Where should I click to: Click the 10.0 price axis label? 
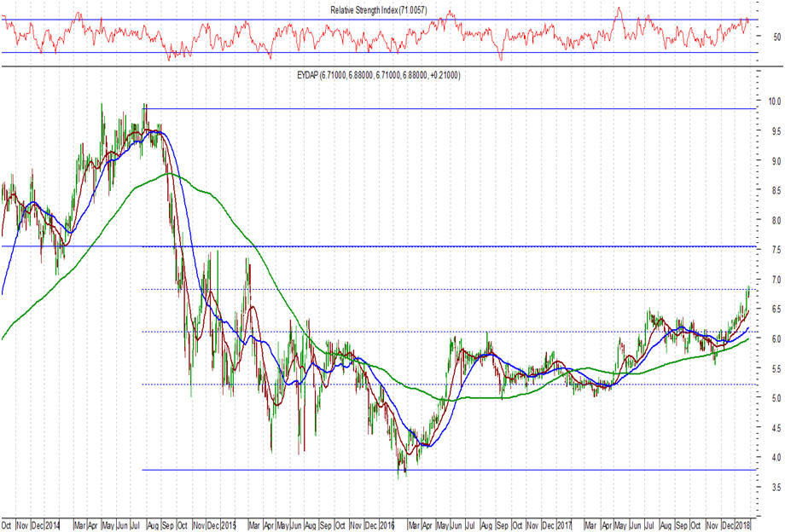pyautogui.click(x=775, y=101)
